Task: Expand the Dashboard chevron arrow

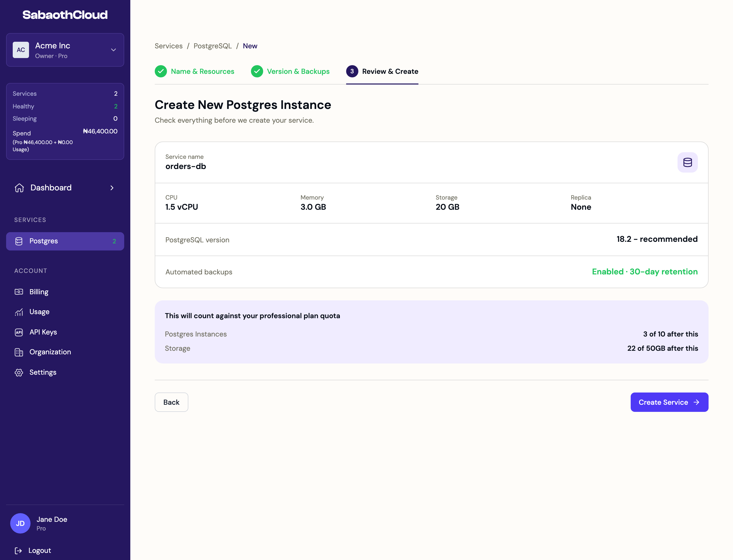Action: 112,188
